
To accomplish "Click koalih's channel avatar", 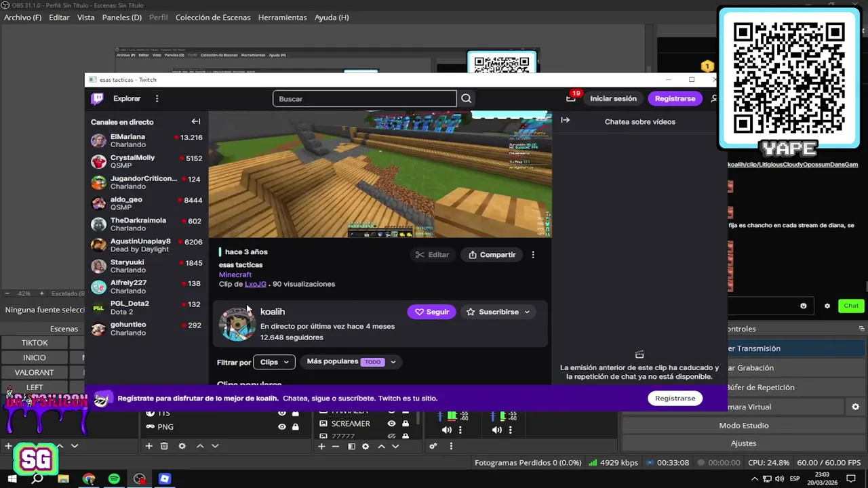I will 237,324.
